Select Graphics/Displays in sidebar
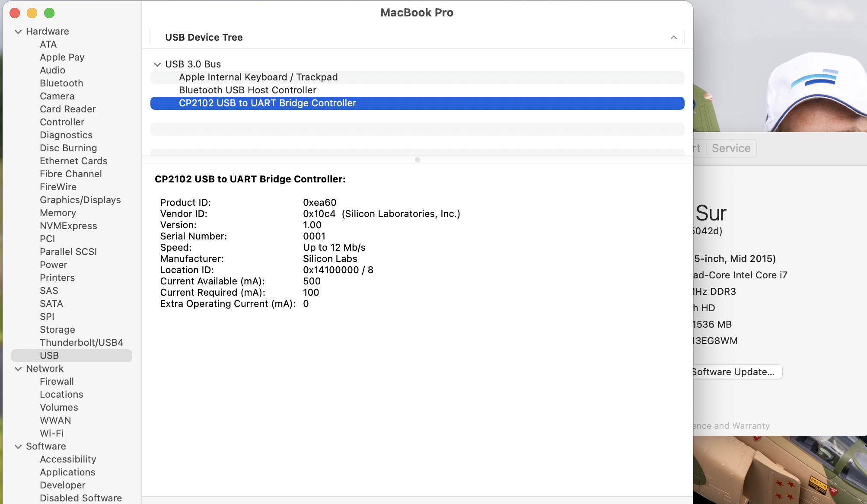This screenshot has height=504, width=867. tap(80, 200)
